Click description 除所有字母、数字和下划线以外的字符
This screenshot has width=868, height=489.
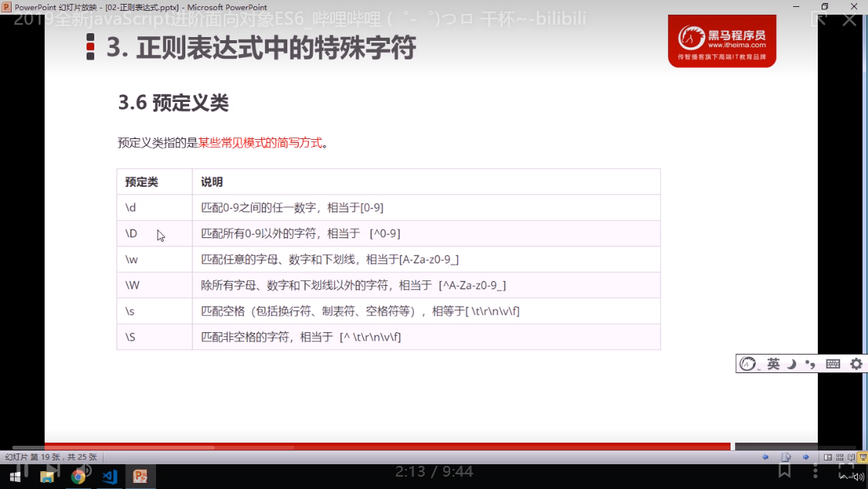(x=294, y=285)
